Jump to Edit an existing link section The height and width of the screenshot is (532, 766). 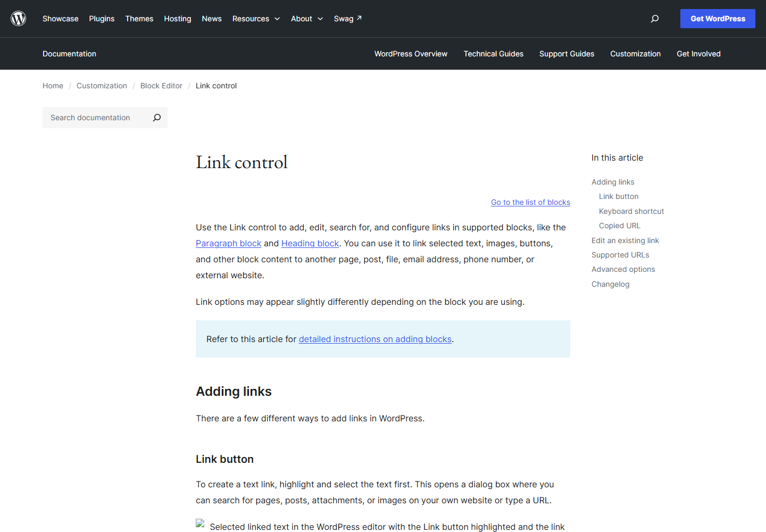tap(625, 240)
